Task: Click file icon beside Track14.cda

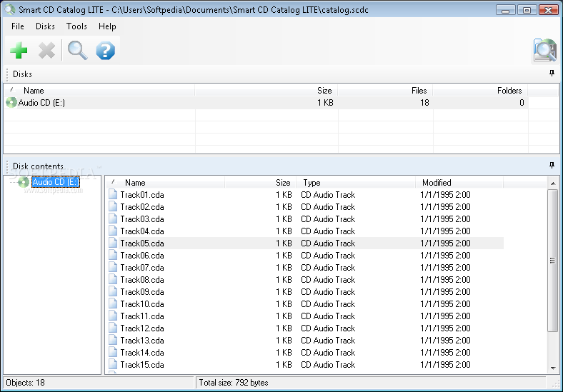Action: tap(113, 353)
